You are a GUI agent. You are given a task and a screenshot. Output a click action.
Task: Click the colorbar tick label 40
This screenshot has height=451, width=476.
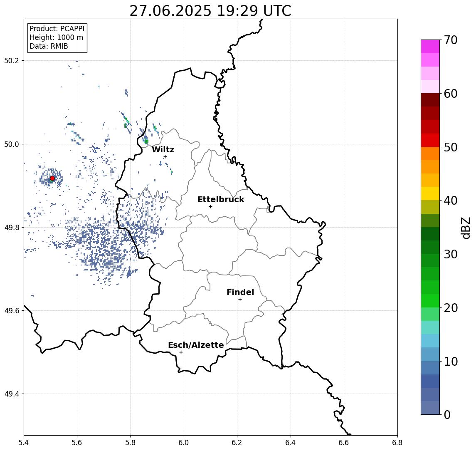pos(451,201)
